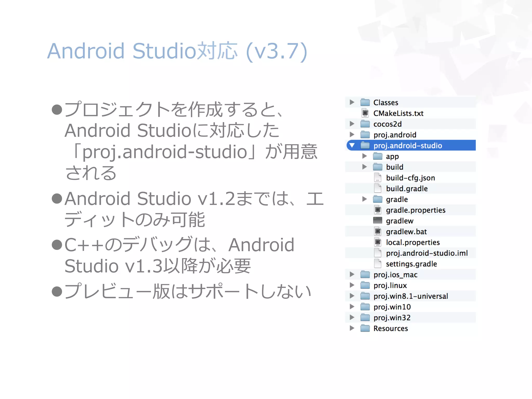Expand the Classes folder disclosure triangle
The image size is (532, 399).
(352, 102)
